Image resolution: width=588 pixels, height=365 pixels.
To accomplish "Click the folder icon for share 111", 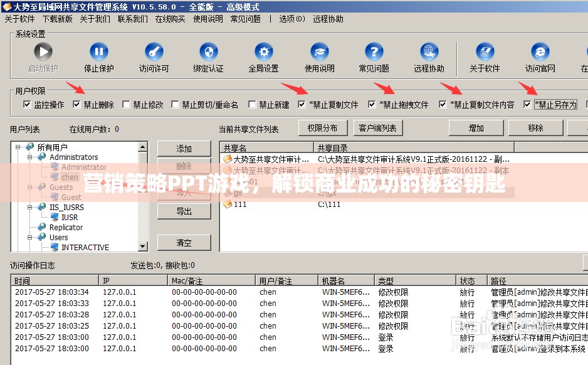I will pyautogui.click(x=228, y=204).
